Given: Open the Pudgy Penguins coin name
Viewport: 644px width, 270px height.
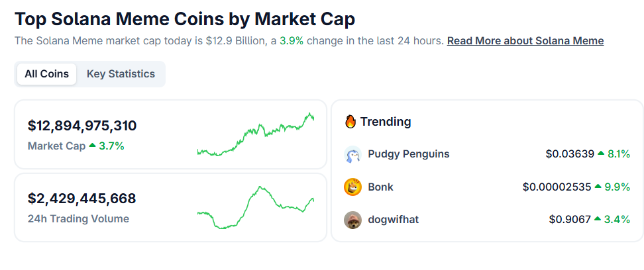Looking at the screenshot, I should [x=408, y=154].
